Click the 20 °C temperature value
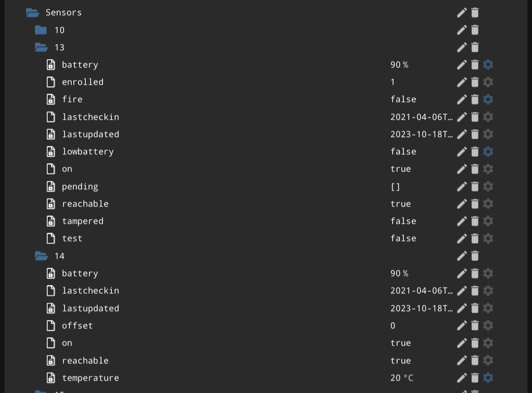Viewport: 532px width, 393px height. 402,378
